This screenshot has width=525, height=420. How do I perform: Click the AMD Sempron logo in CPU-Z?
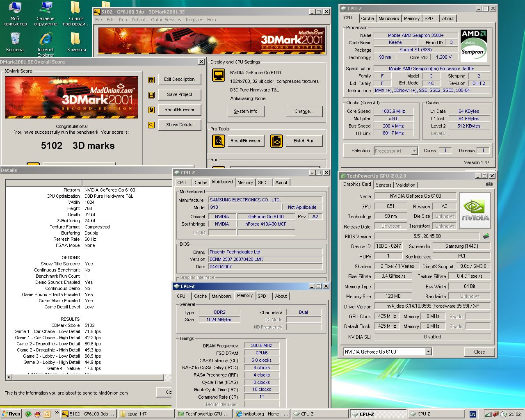[474, 45]
